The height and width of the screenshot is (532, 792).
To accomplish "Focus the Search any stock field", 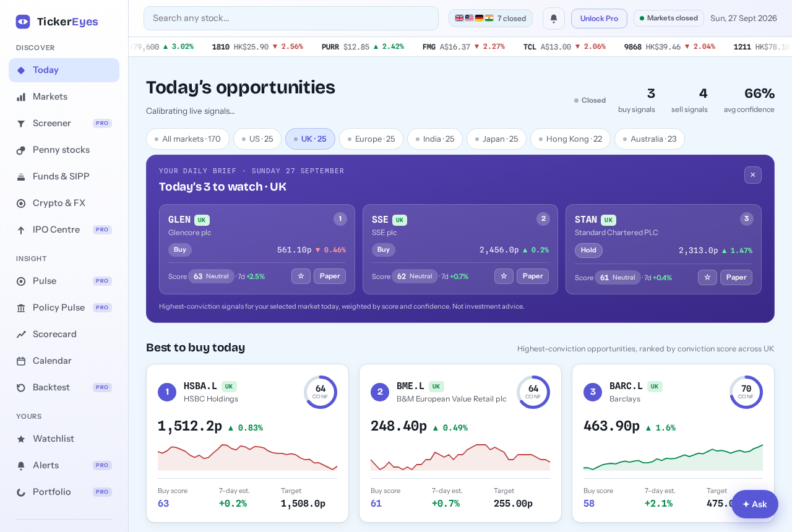I will (x=291, y=19).
